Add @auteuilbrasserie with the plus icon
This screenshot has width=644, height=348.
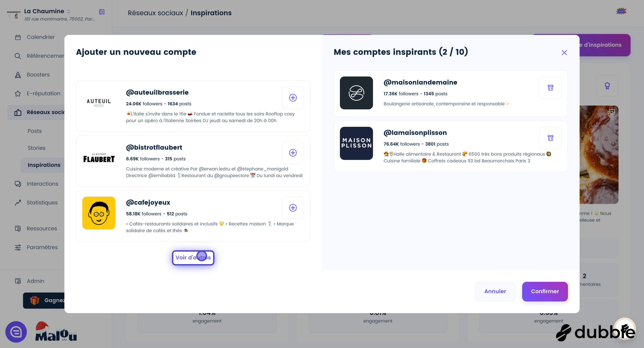coord(293,98)
